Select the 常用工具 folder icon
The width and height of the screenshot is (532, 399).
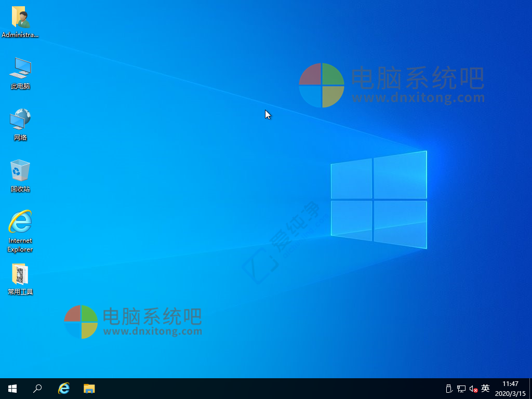point(20,279)
